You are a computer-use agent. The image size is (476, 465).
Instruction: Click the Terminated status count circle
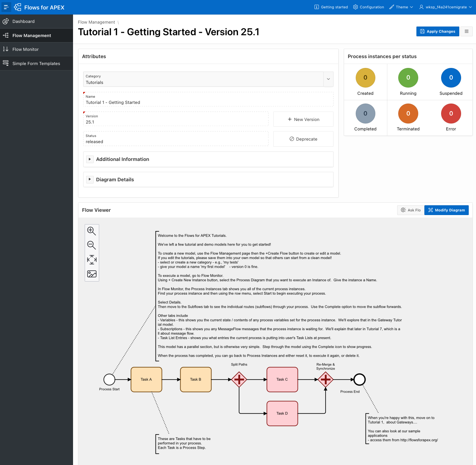click(408, 113)
